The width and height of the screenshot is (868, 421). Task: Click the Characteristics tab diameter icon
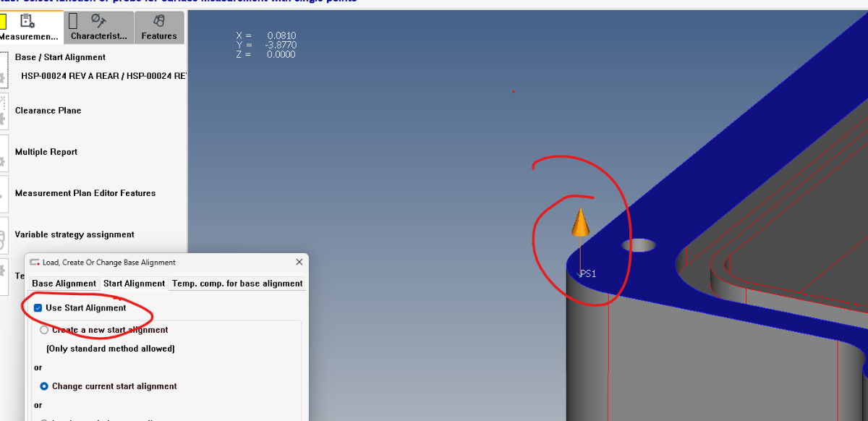click(x=99, y=21)
